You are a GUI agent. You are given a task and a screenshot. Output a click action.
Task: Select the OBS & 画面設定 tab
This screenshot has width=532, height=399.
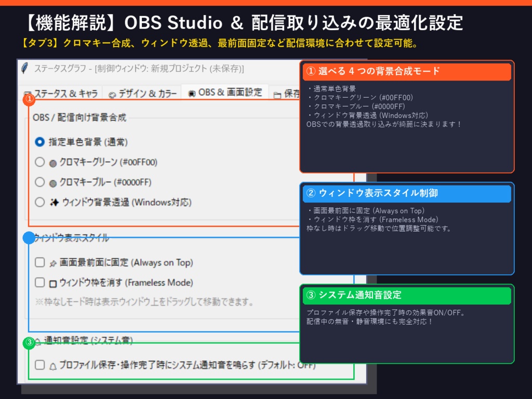click(225, 92)
